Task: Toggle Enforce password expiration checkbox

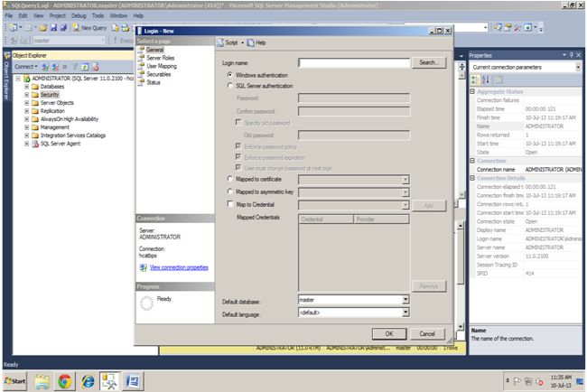Action: pos(238,157)
